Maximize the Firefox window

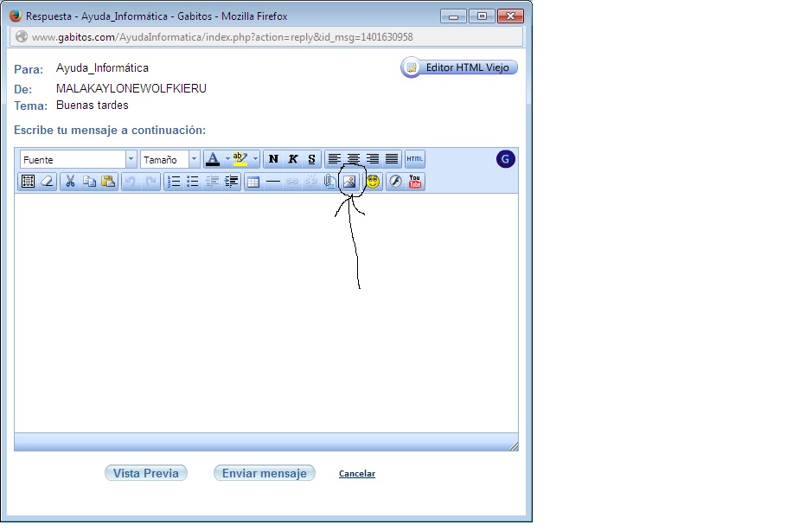(x=482, y=16)
